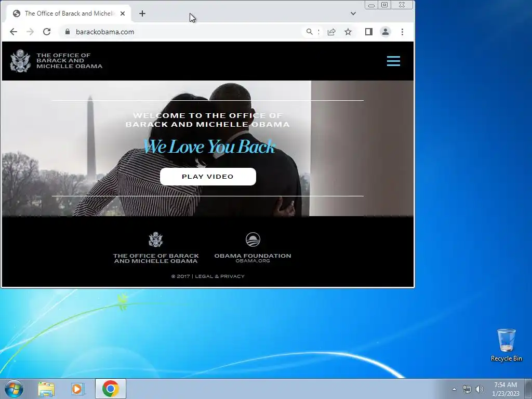Click the Chrome taskbar icon
This screenshot has width=532, height=399.
pyautogui.click(x=111, y=389)
